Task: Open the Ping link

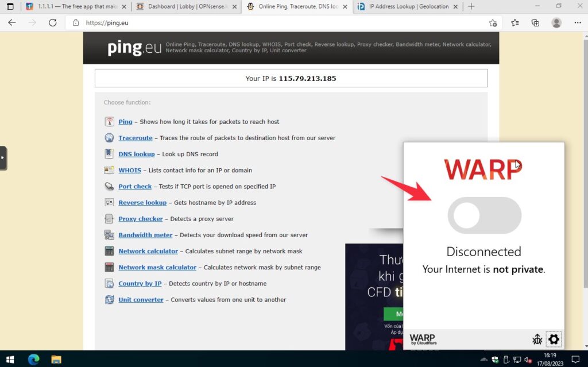Action: point(125,122)
